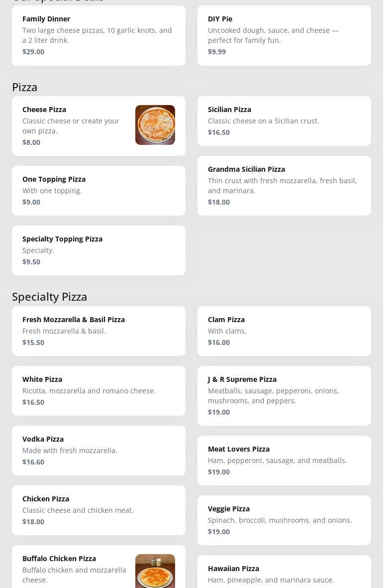Select the Clam Pizza card
This screenshot has height=588, width=383.
(x=284, y=331)
